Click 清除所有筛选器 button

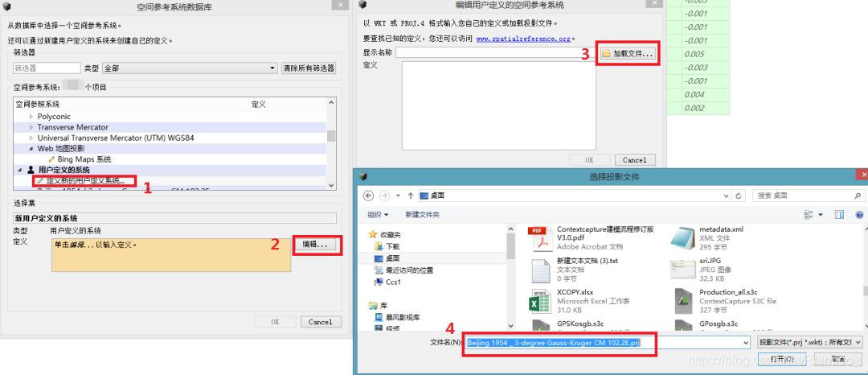coord(309,68)
